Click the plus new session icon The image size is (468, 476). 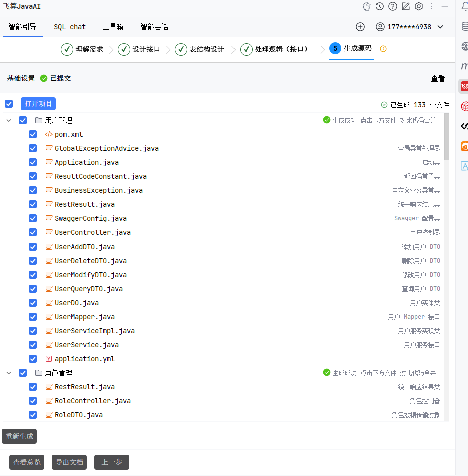(x=360, y=27)
